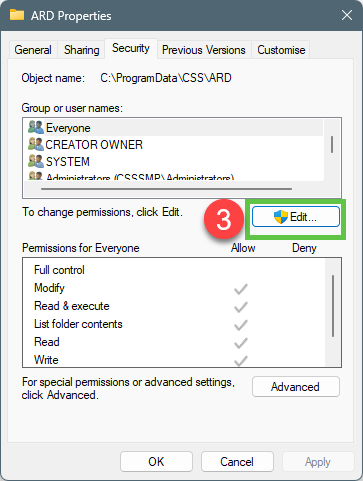Switch to the Previous Versions tab
This screenshot has width=363, height=481.
pyautogui.click(x=204, y=50)
